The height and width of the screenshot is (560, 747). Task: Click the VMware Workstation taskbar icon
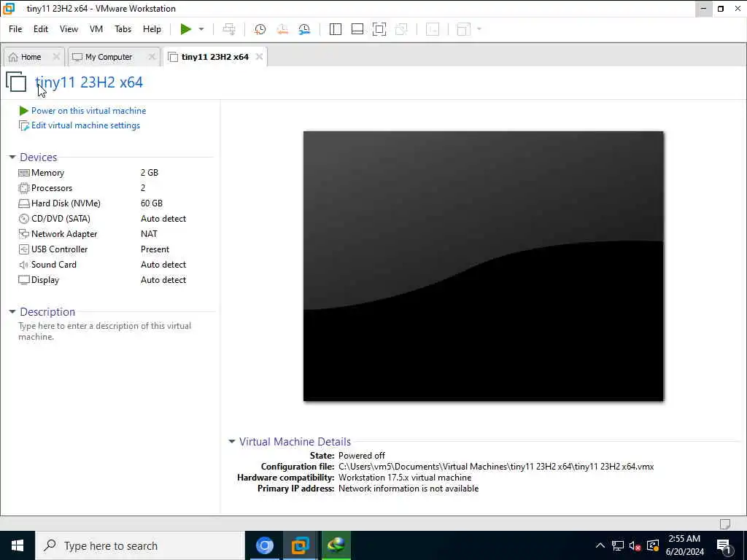click(x=300, y=545)
